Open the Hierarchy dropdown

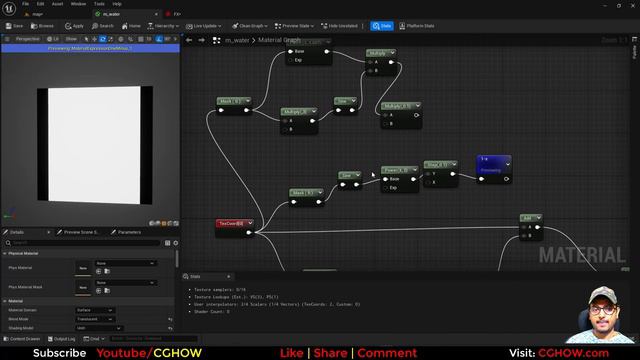coord(163,26)
